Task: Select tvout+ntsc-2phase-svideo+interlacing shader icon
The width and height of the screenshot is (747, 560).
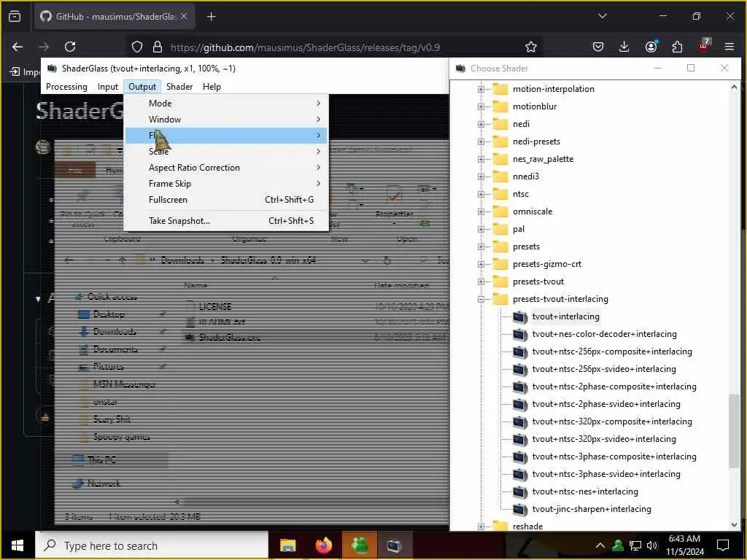Action: point(519,404)
